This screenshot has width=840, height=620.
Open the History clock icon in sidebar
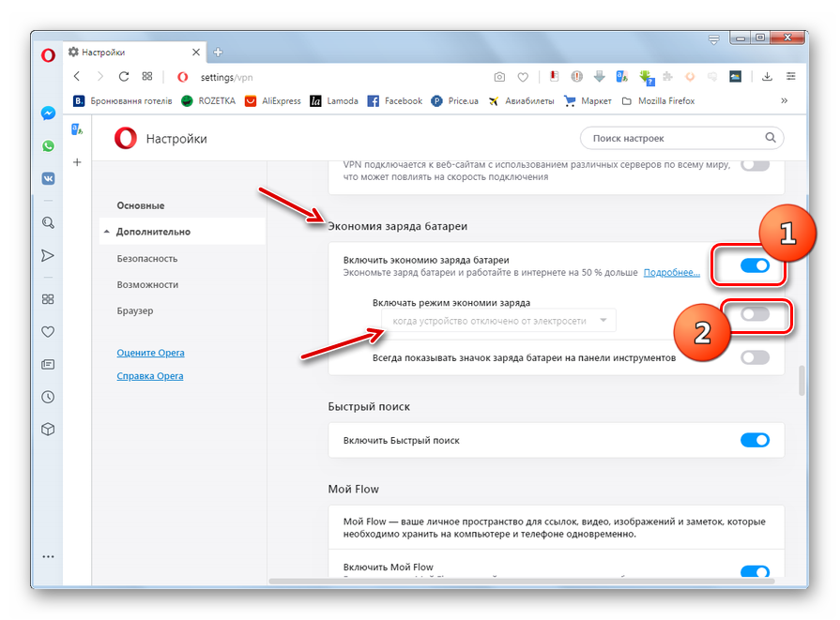[48, 397]
